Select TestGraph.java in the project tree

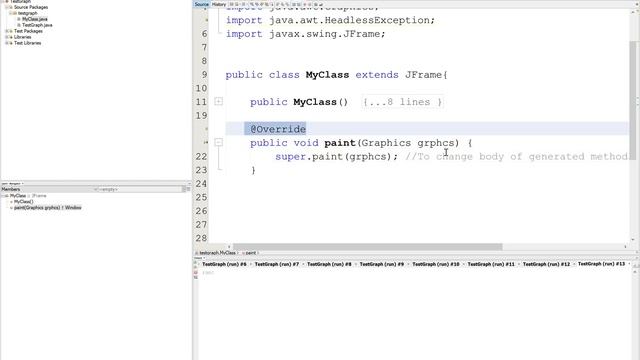tap(37, 25)
